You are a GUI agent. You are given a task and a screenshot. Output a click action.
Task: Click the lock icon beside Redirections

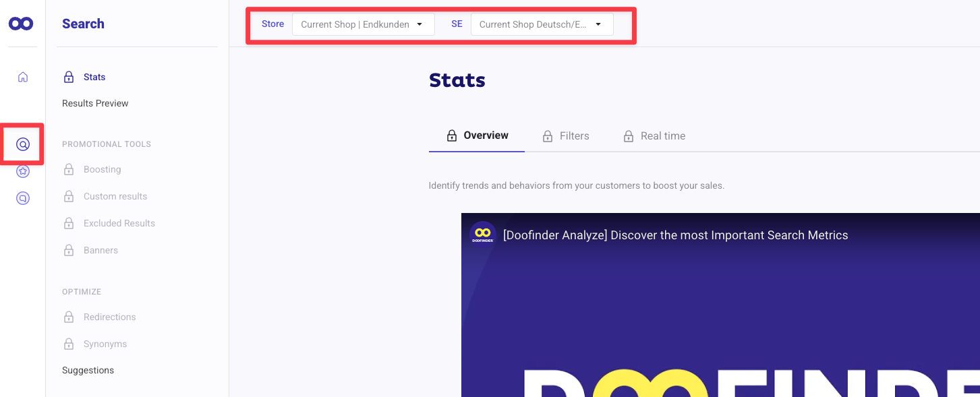[69, 317]
